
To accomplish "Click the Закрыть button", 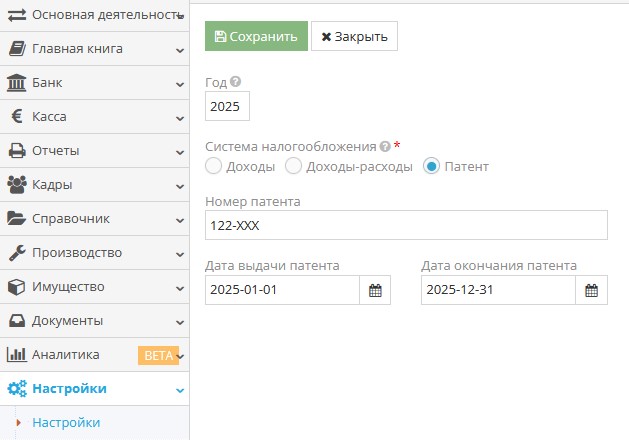I will (x=354, y=36).
